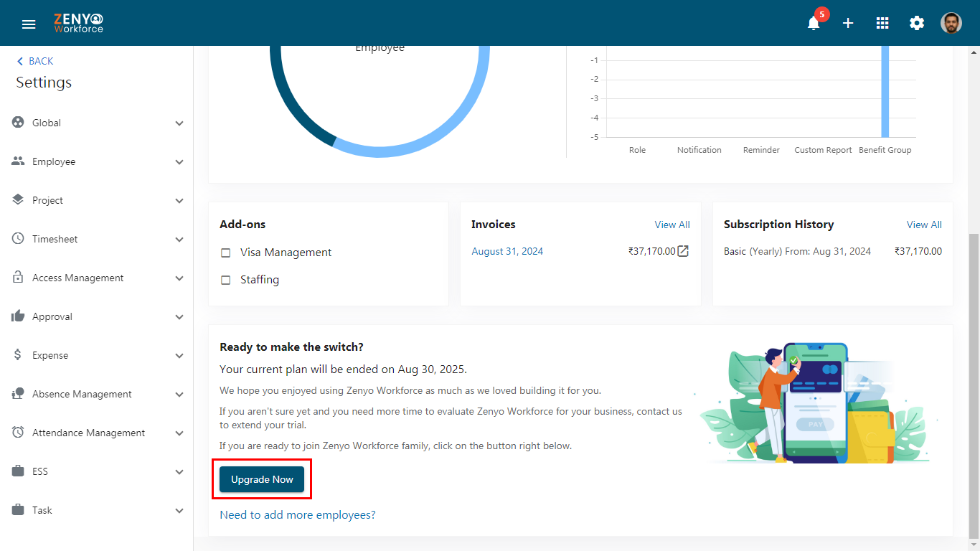The width and height of the screenshot is (980, 551).
Task: Click the Reminder axis label
Action: pyautogui.click(x=761, y=150)
